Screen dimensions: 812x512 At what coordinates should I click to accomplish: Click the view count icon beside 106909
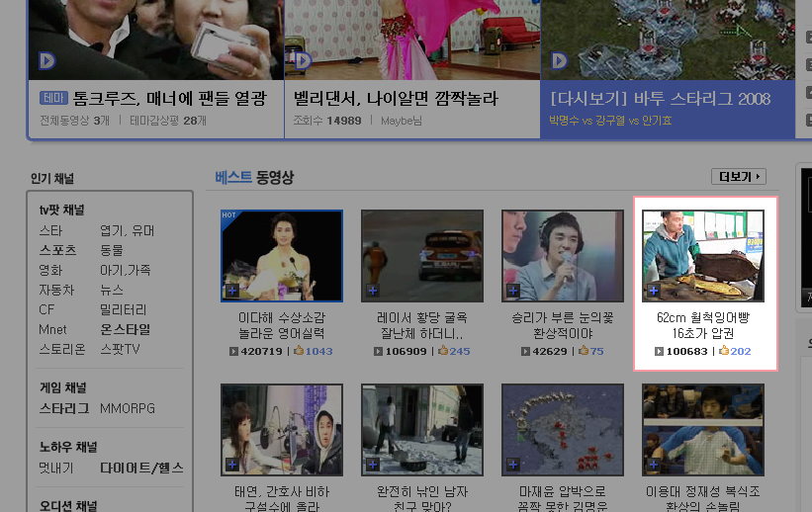pos(378,352)
